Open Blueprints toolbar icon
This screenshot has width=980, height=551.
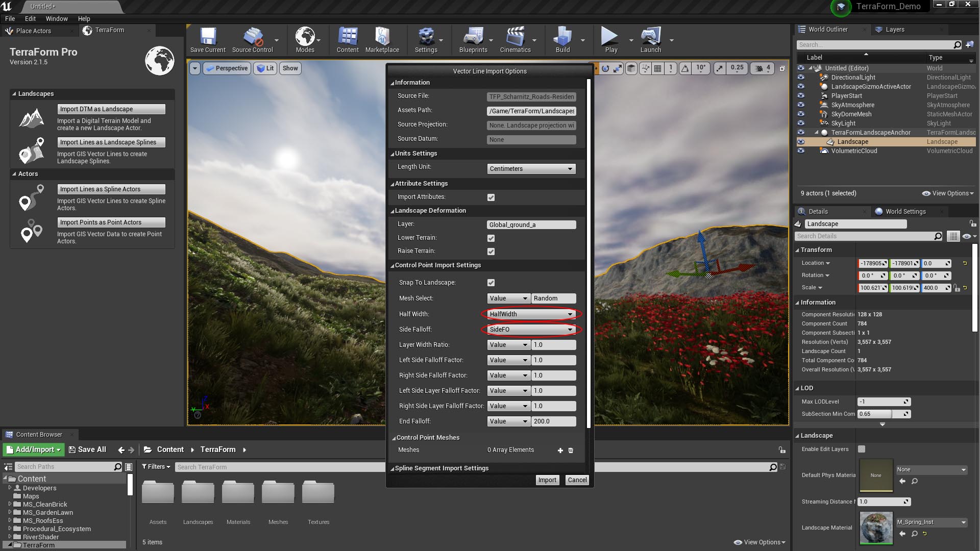click(473, 40)
